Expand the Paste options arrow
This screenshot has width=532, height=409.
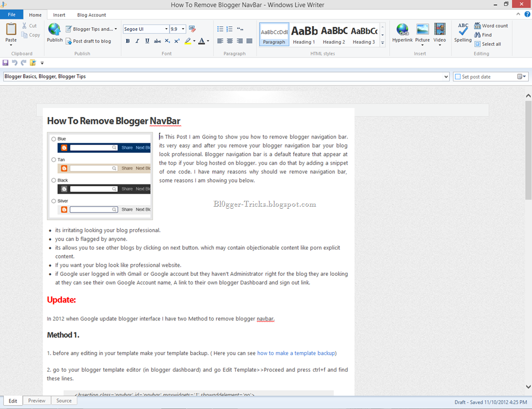tap(11, 45)
